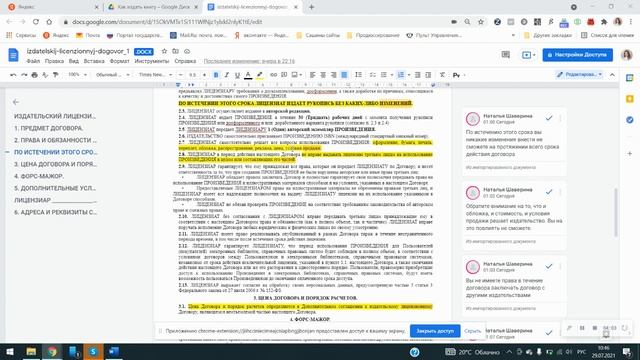The height and width of the screenshot is (360, 640).
Task: Open the editing mode dropdown
Action: (580, 75)
